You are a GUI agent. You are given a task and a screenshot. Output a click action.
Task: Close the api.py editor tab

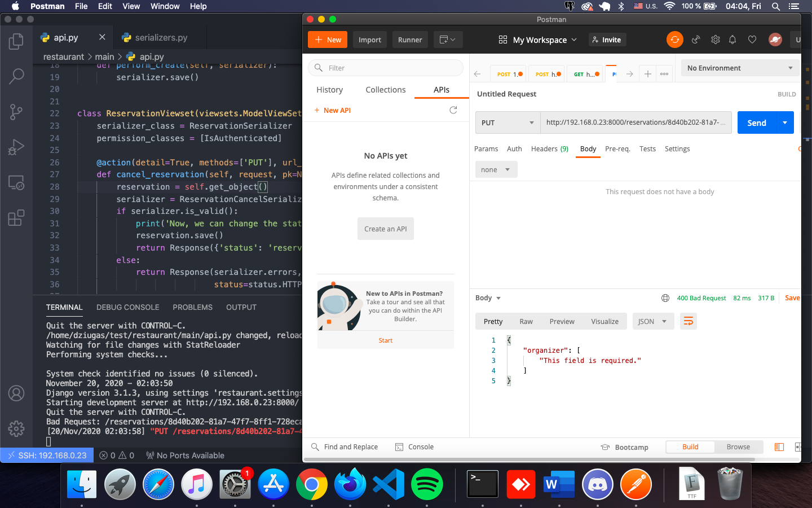(102, 37)
